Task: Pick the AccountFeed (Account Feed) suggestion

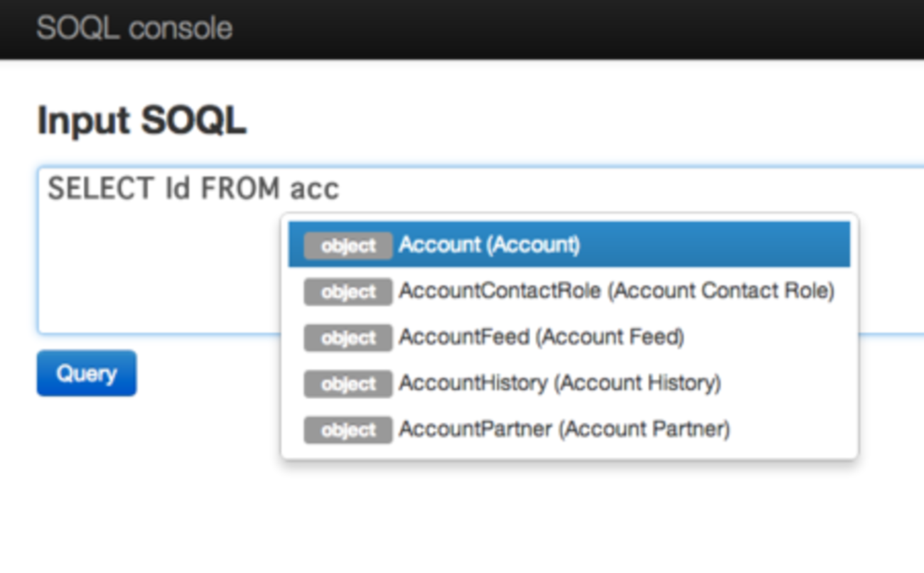Action: click(x=541, y=337)
